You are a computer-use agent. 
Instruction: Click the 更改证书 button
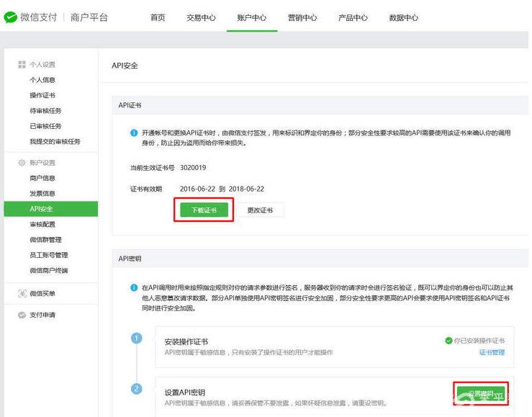[x=261, y=210]
